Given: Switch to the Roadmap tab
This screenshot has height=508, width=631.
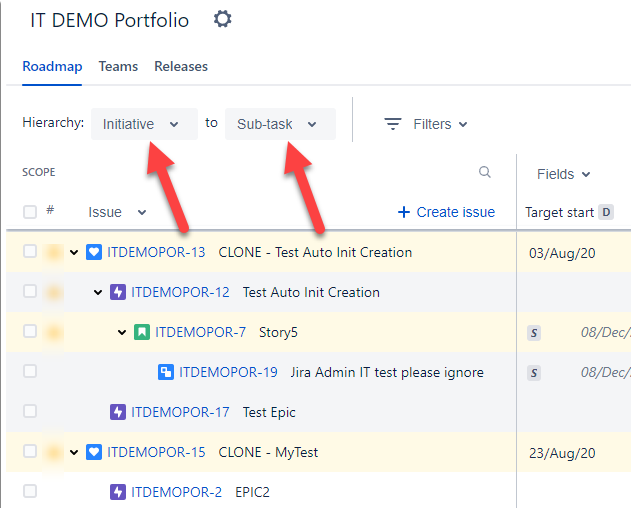Looking at the screenshot, I should coord(52,66).
